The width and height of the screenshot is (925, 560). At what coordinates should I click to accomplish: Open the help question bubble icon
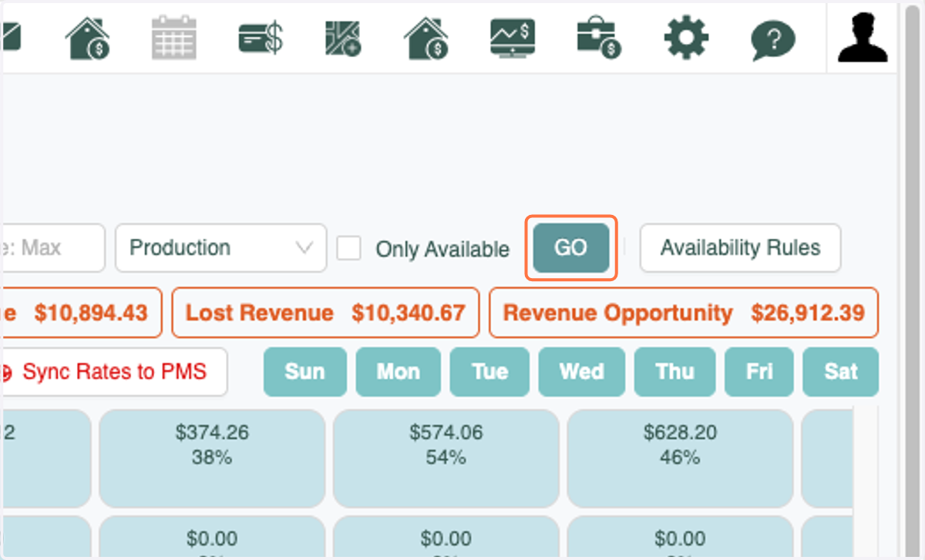772,40
